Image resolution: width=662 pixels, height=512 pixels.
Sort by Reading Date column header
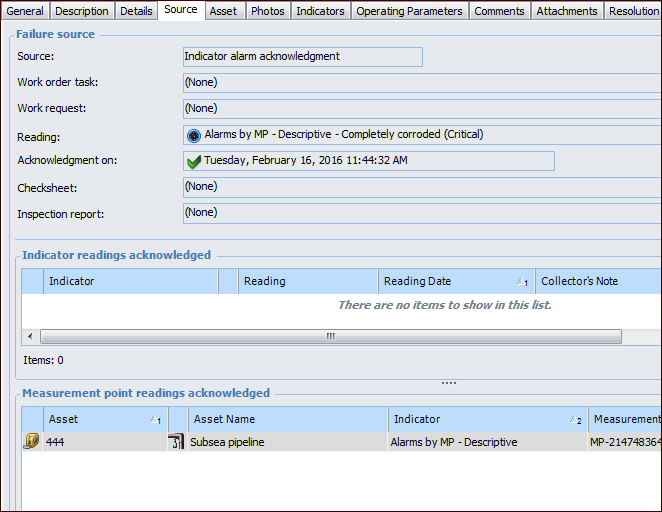[x=456, y=281]
